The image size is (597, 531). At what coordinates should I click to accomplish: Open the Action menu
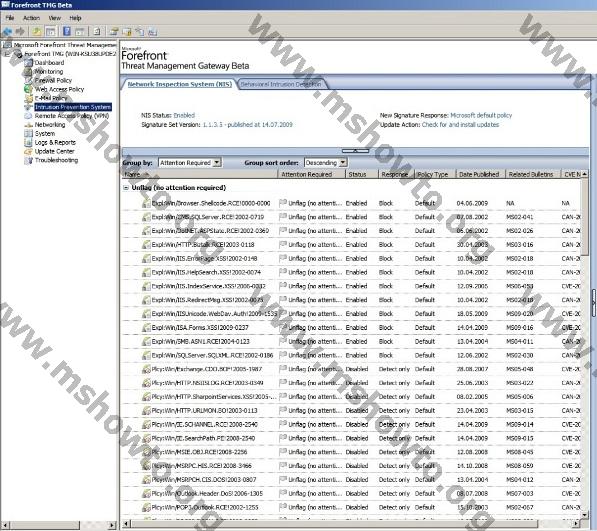(x=32, y=18)
